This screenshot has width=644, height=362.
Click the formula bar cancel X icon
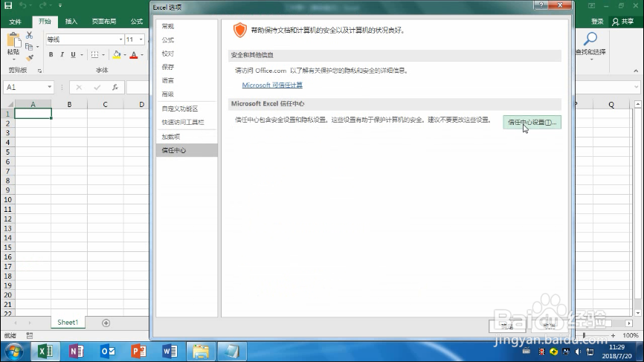point(79,87)
